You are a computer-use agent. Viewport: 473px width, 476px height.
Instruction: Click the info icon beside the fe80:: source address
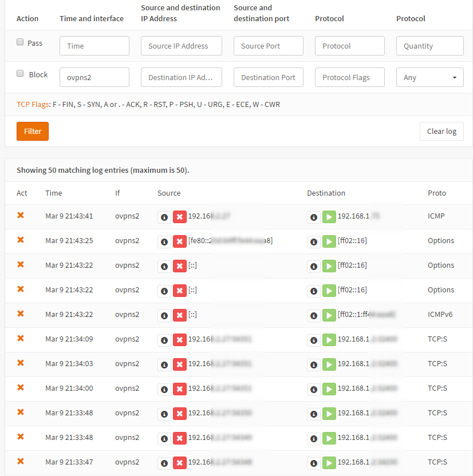pos(164,241)
